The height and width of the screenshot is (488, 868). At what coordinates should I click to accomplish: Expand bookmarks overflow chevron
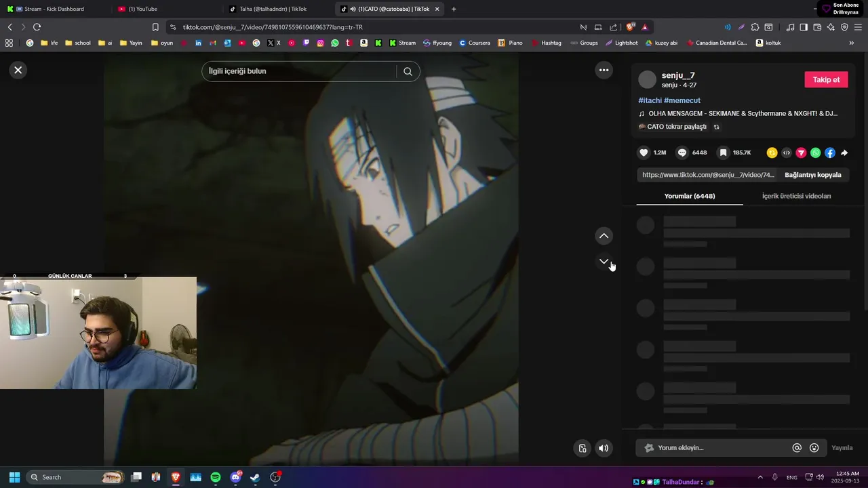click(852, 43)
